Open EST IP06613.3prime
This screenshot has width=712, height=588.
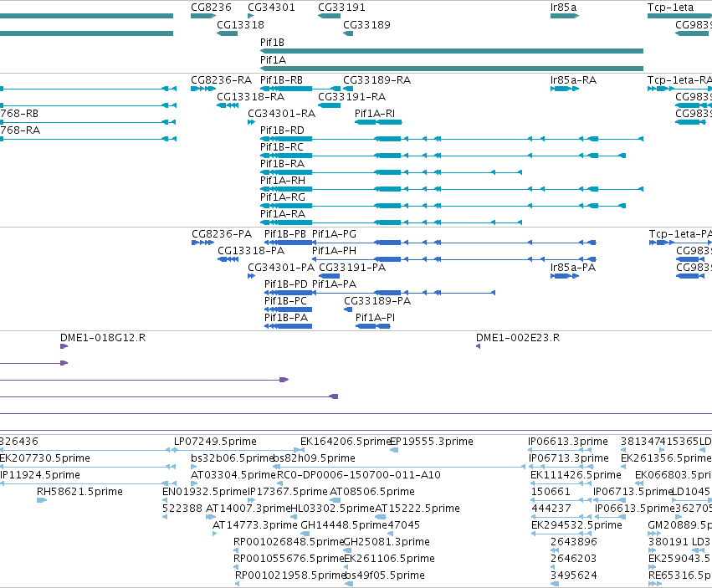pos(567,442)
